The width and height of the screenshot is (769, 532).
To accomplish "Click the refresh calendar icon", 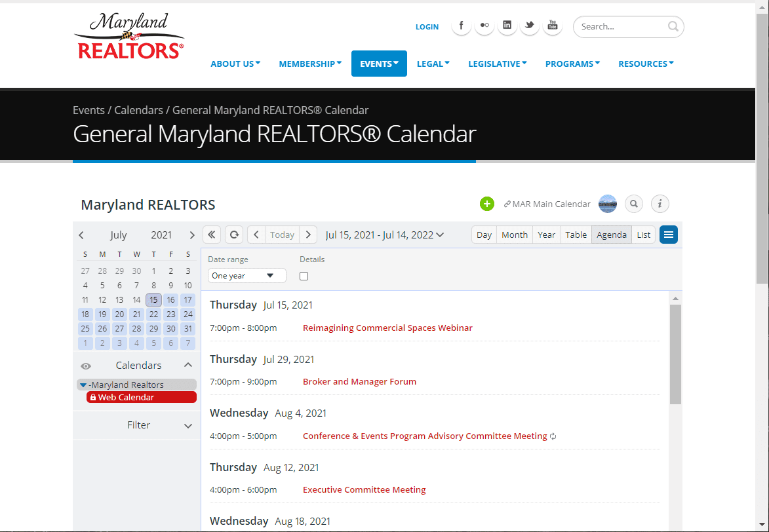I will 234,235.
